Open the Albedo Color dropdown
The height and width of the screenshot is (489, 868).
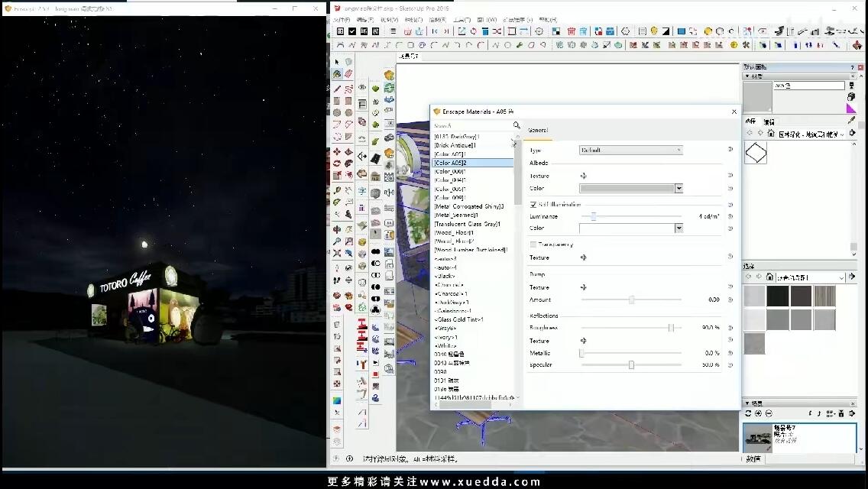pyautogui.click(x=679, y=188)
